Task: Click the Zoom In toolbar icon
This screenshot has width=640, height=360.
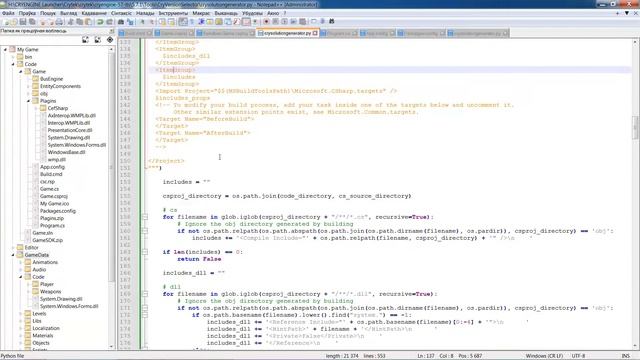Action: coord(142,21)
